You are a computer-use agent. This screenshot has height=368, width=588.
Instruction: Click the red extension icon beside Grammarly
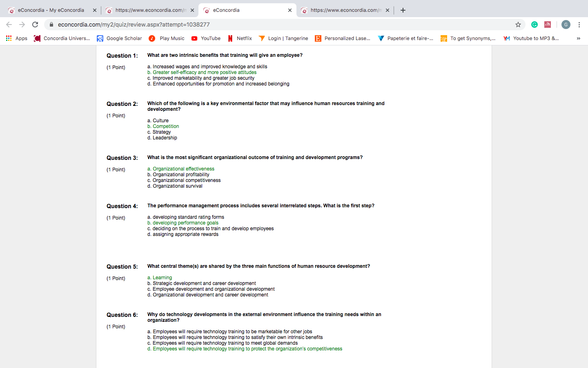point(548,25)
